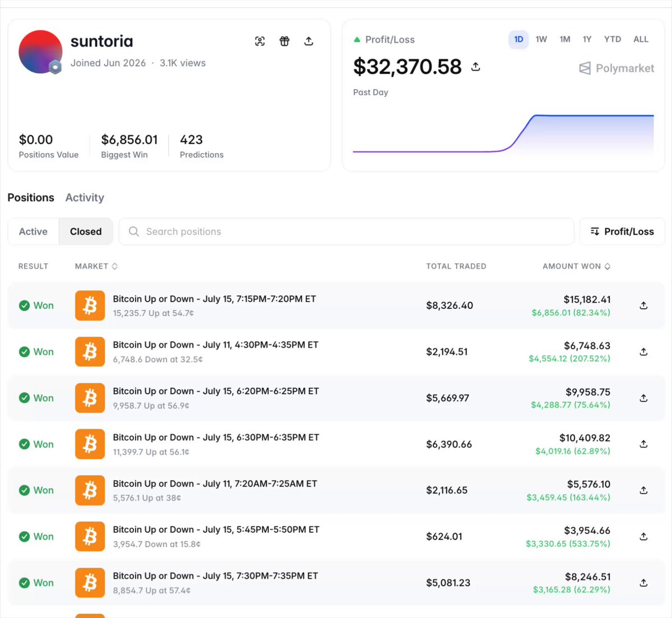Image resolution: width=672 pixels, height=618 pixels.
Task: Click the share icon in the suntoria profile card
Action: coord(309,41)
